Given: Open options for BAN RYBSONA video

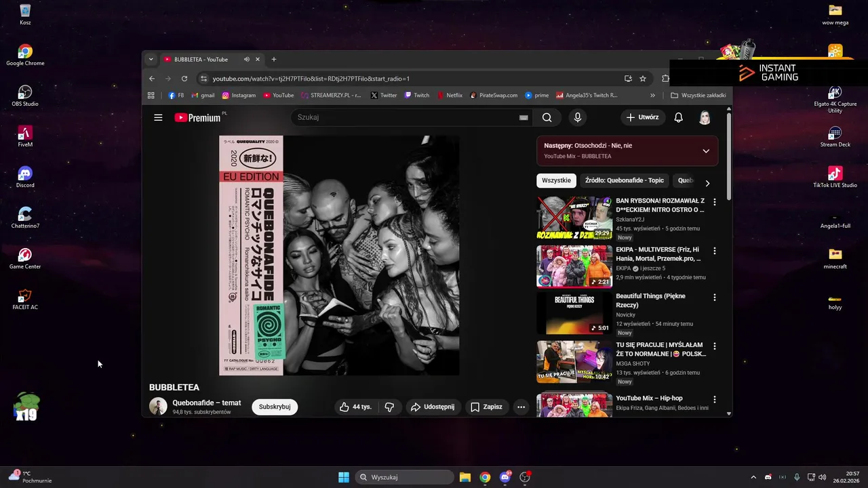Looking at the screenshot, I should (x=714, y=202).
